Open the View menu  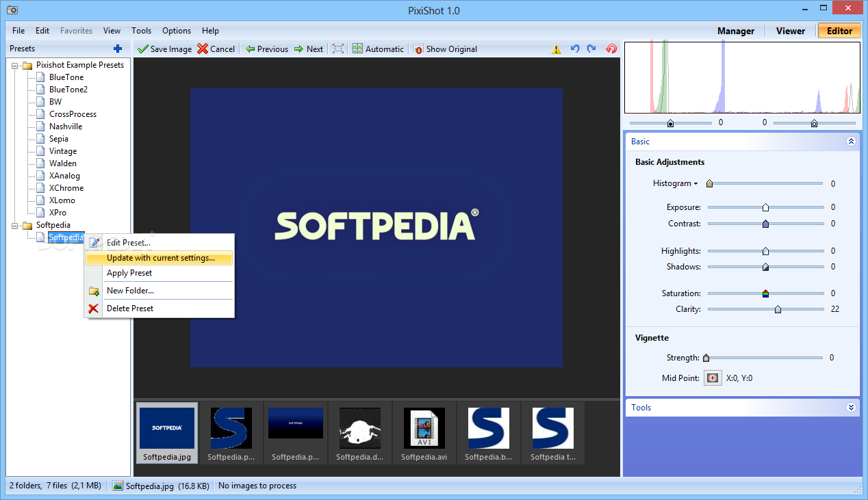pyautogui.click(x=112, y=31)
